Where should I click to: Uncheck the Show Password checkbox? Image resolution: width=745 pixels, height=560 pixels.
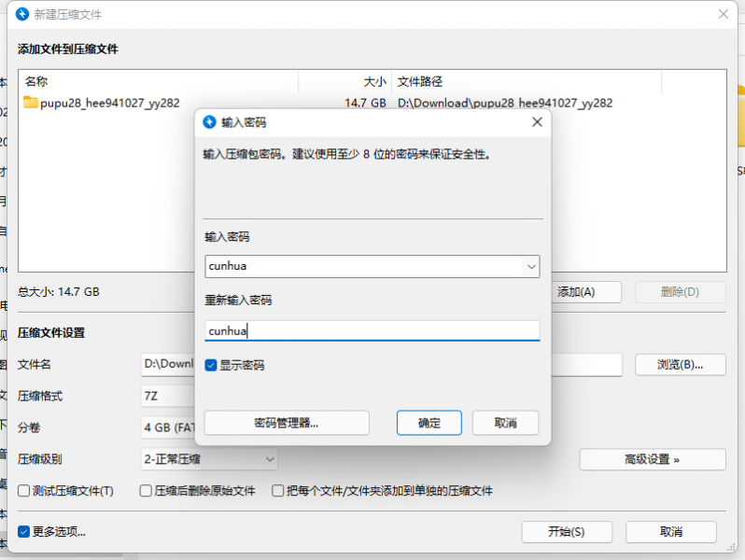(x=212, y=365)
